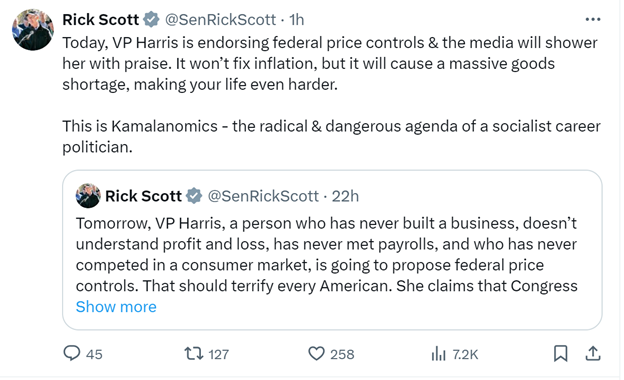Open the Rick Scott name in the quoted post
Viewport: 624px width, 380px height.
point(143,196)
